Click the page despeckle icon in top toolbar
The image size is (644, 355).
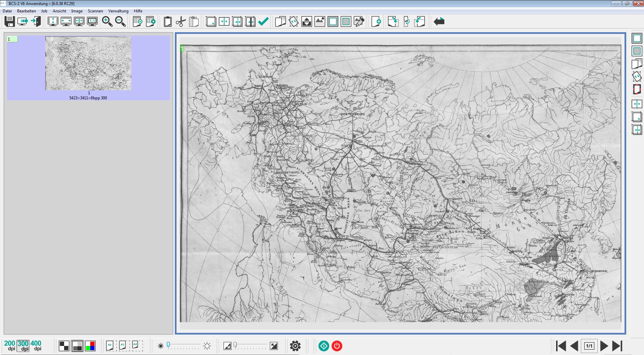280,21
